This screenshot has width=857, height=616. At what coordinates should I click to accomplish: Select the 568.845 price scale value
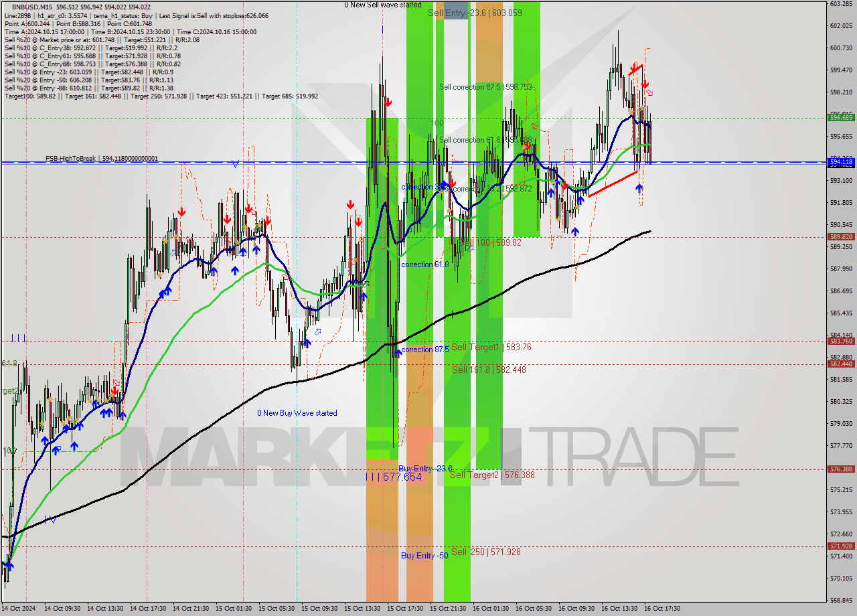(841, 600)
